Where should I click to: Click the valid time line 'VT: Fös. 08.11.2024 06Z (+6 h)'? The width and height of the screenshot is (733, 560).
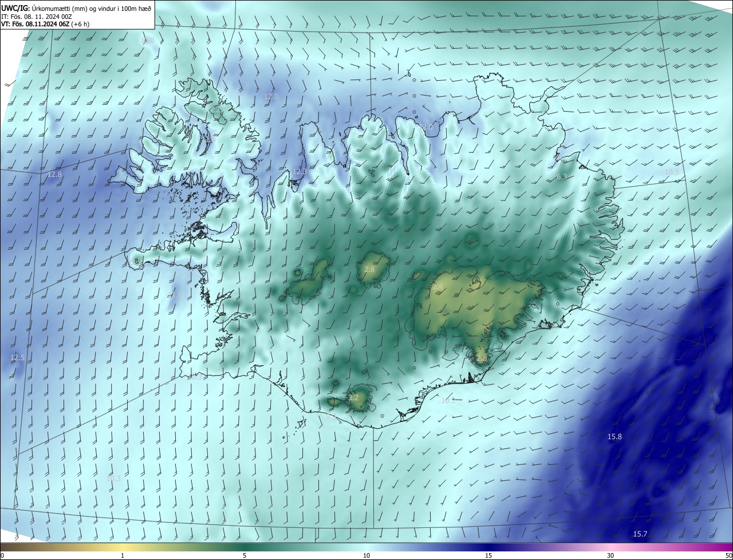[45, 24]
